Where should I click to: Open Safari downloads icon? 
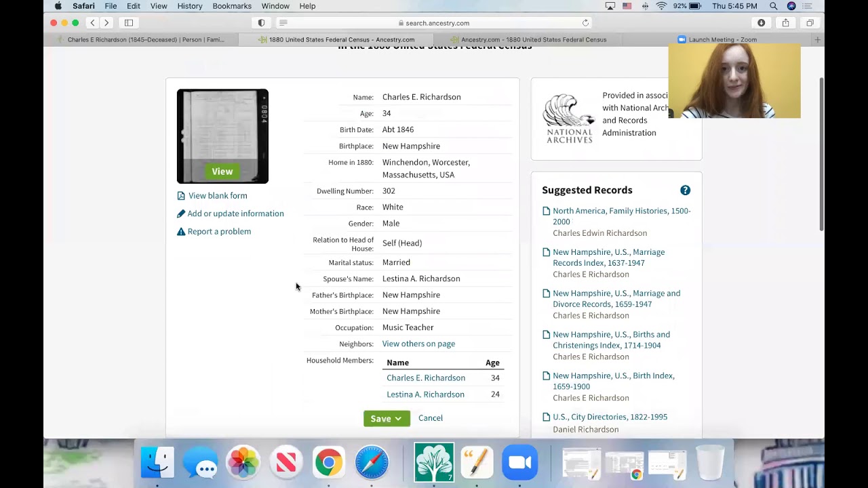(x=761, y=23)
